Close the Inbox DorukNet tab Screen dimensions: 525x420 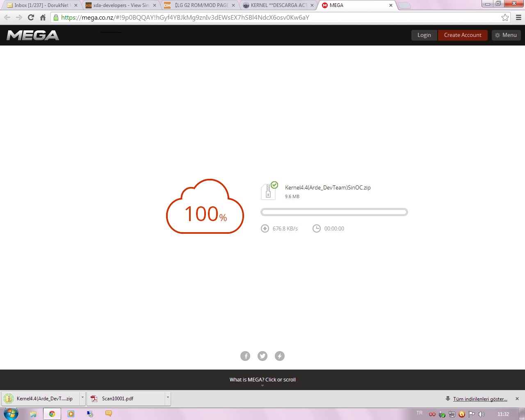[75, 5]
